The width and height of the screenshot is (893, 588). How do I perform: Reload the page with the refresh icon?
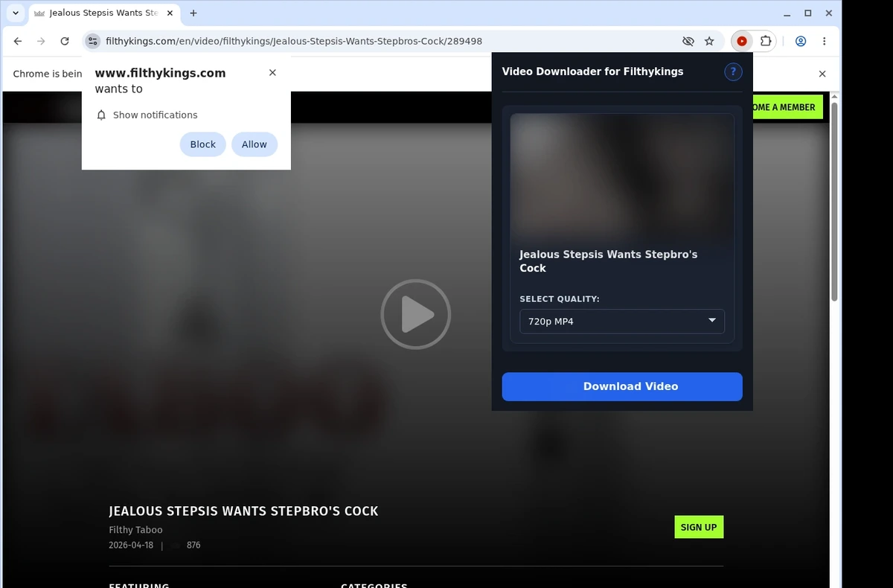(x=65, y=42)
